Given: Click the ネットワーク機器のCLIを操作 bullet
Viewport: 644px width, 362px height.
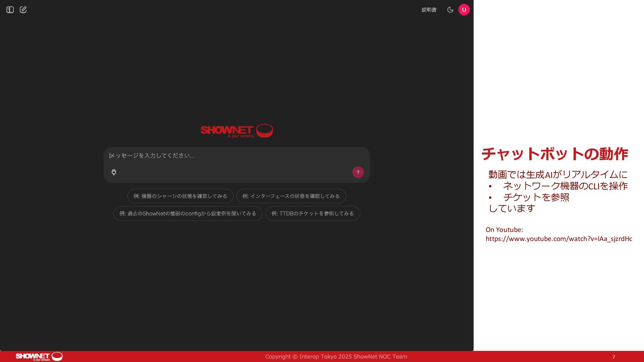Looking at the screenshot, I should (565, 186).
